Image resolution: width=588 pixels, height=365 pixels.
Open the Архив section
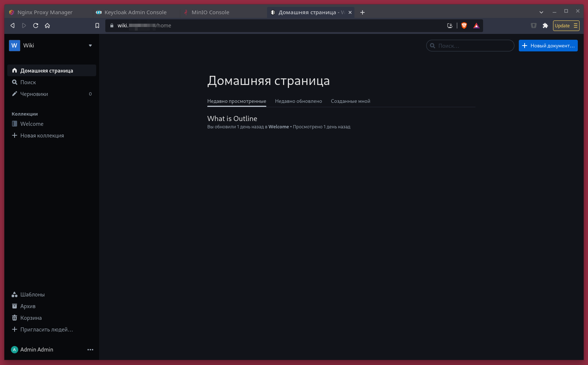coord(27,306)
